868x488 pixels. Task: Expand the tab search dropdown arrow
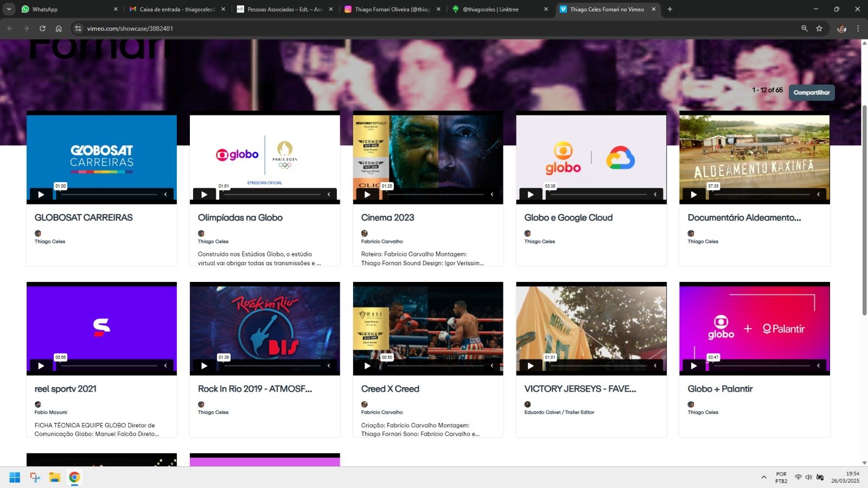9,9
